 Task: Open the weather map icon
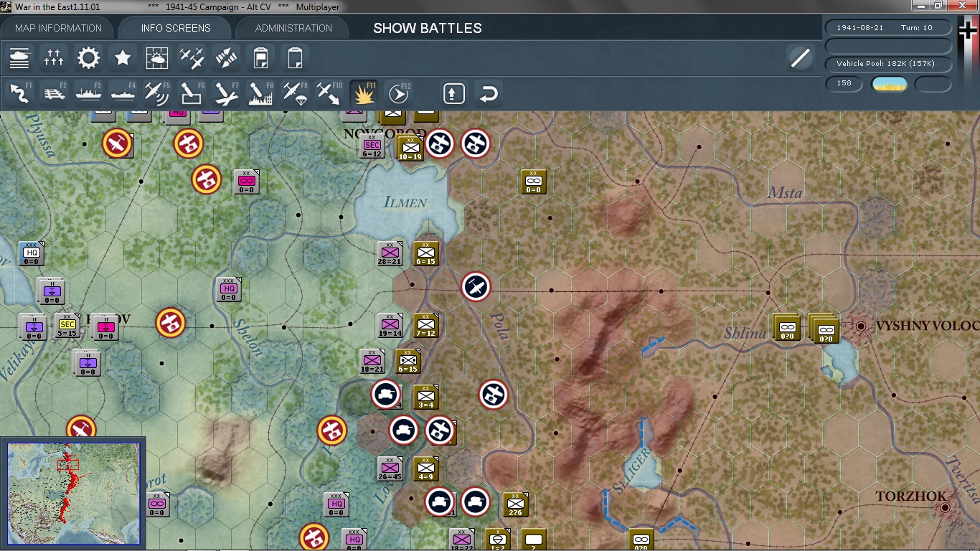click(x=157, y=57)
